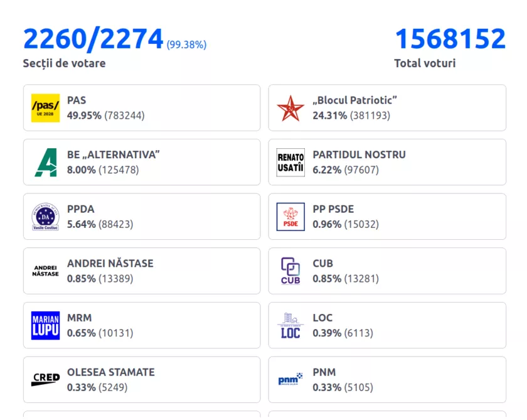
Task: Click the yellow PAS party logo
Action: tap(45, 108)
